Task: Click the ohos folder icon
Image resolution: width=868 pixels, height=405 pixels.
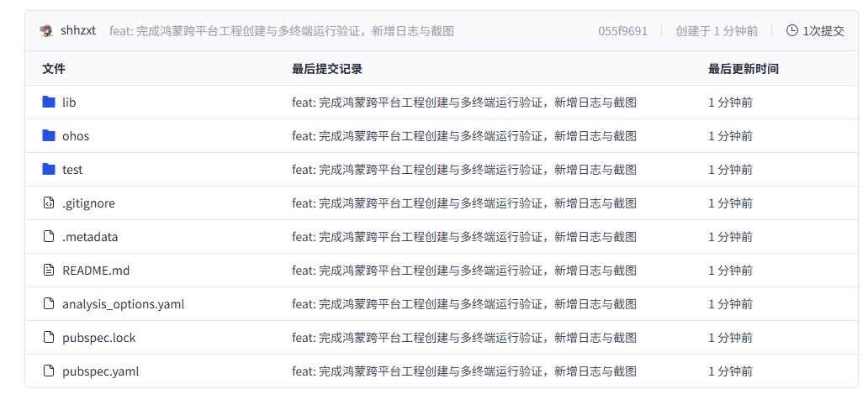Action: tap(49, 135)
